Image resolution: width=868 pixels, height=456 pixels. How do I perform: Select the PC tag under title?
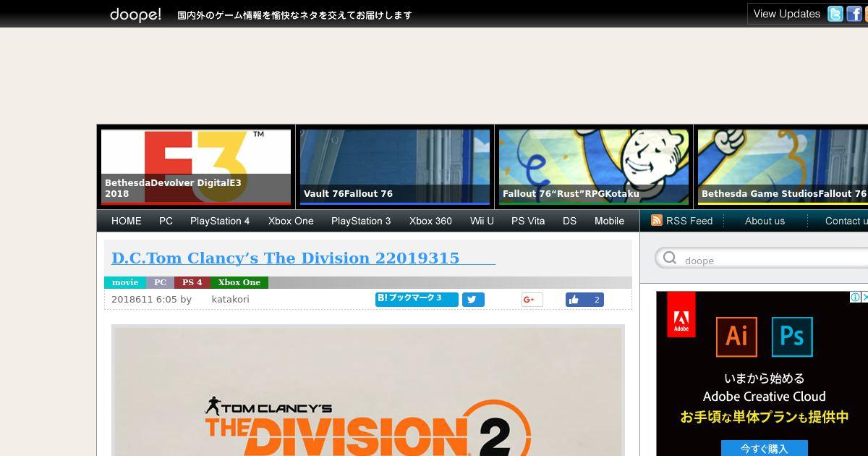(160, 282)
